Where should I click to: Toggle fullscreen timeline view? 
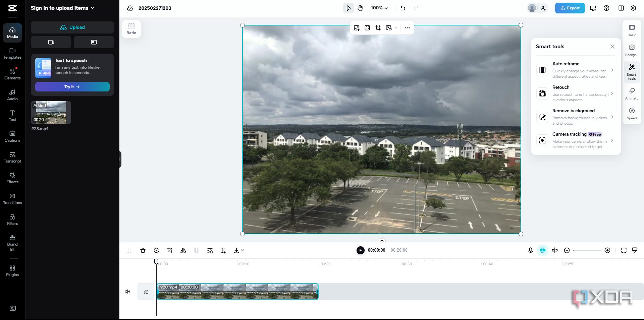click(624, 250)
